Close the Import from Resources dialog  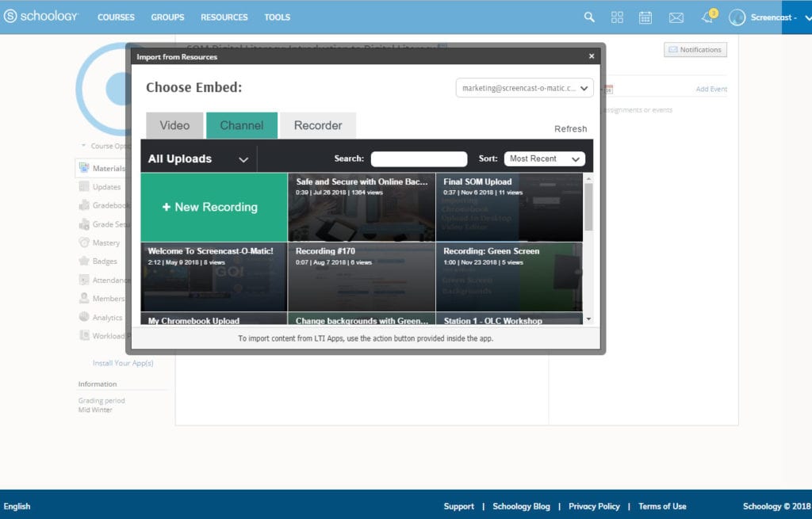click(592, 56)
